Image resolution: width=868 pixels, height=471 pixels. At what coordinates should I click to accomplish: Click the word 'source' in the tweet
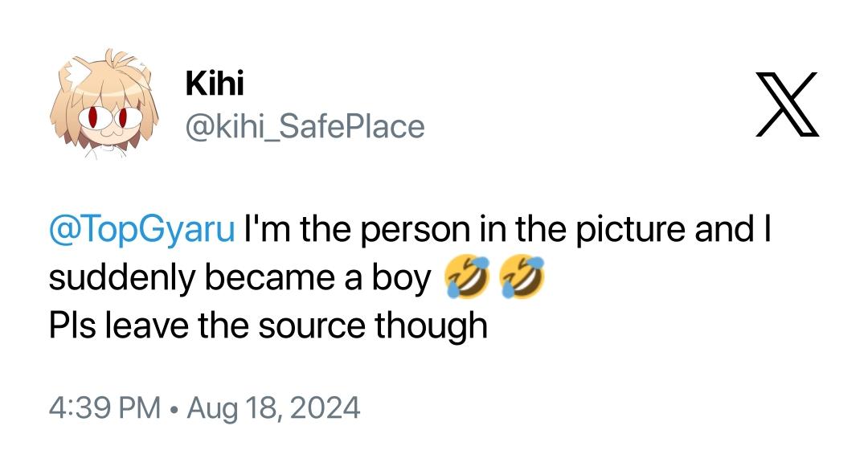click(x=312, y=326)
